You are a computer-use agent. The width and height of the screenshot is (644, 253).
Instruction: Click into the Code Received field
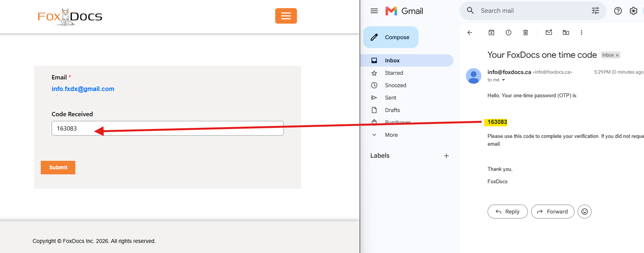[x=168, y=128]
